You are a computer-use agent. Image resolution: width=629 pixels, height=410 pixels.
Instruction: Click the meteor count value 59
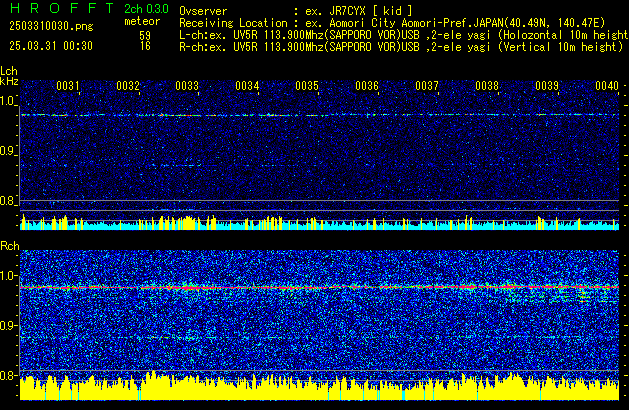click(145, 35)
